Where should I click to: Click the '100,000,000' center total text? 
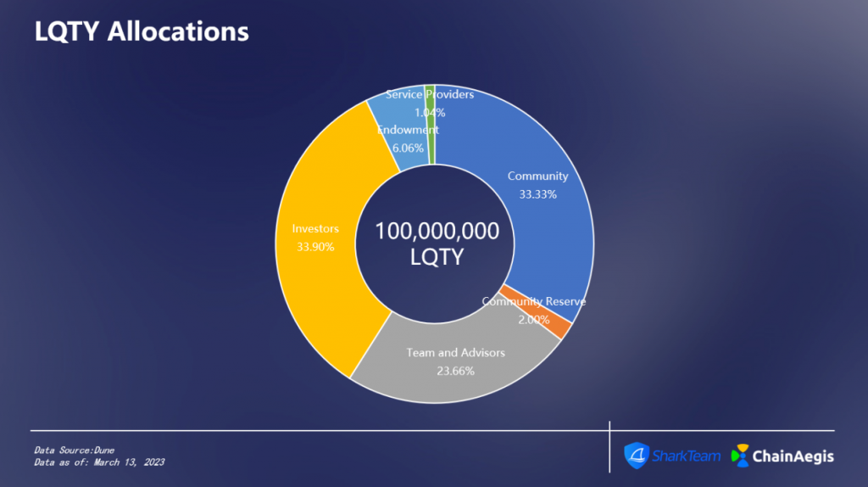pos(437,231)
